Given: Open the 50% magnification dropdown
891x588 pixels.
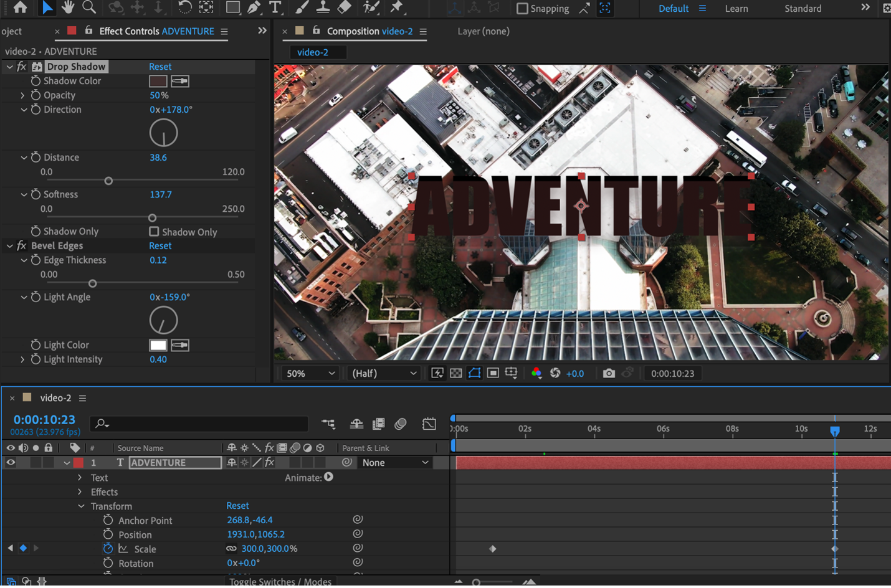Looking at the screenshot, I should (310, 373).
